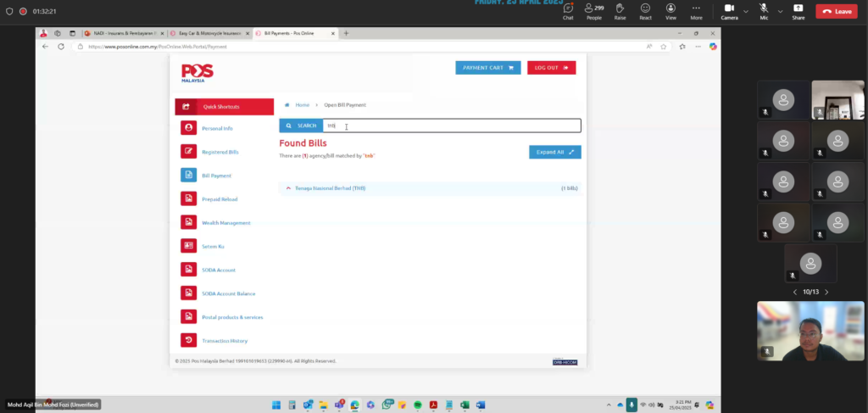Viewport: 868px width, 413px height.
Task: Open WhatsApp from the taskbar
Action: click(x=387, y=405)
